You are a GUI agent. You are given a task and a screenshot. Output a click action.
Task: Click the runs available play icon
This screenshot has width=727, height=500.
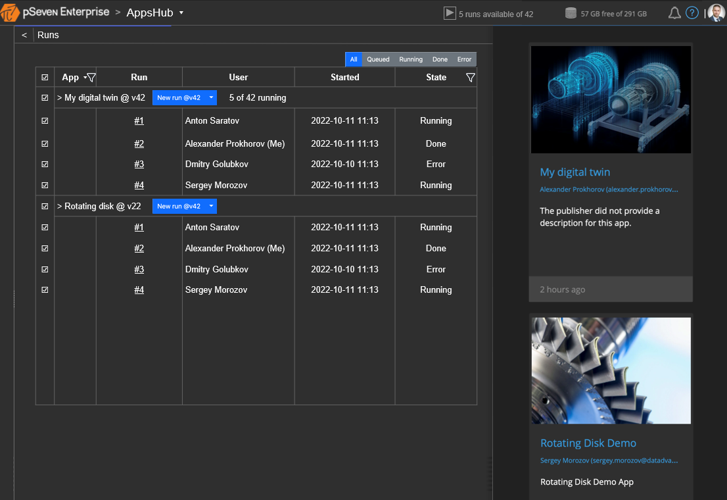pyautogui.click(x=449, y=13)
